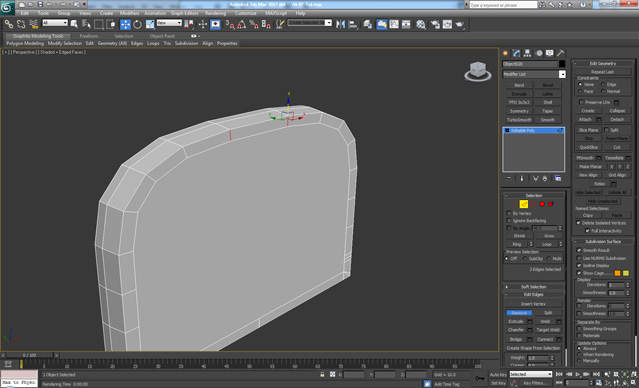Toggle the Angle Snap icon

[x=242, y=24]
